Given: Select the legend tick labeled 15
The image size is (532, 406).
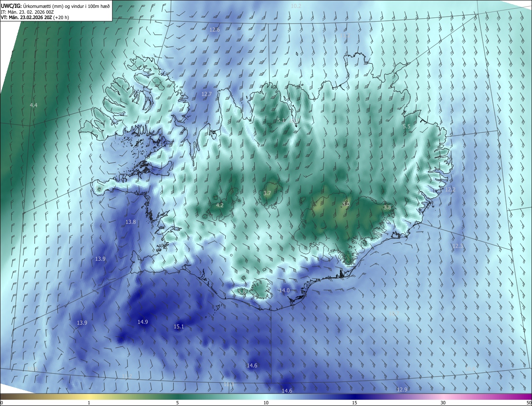Looking at the screenshot, I should [x=355, y=403].
